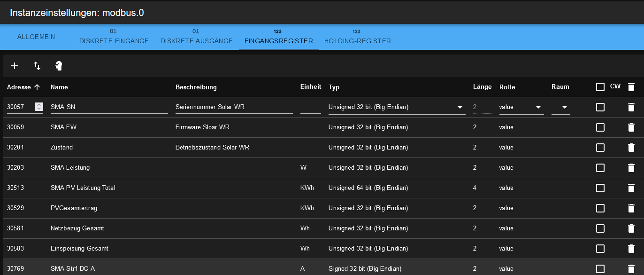The width and height of the screenshot is (644, 275).
Task: Toggle expert mode head icon
Action: tap(59, 66)
